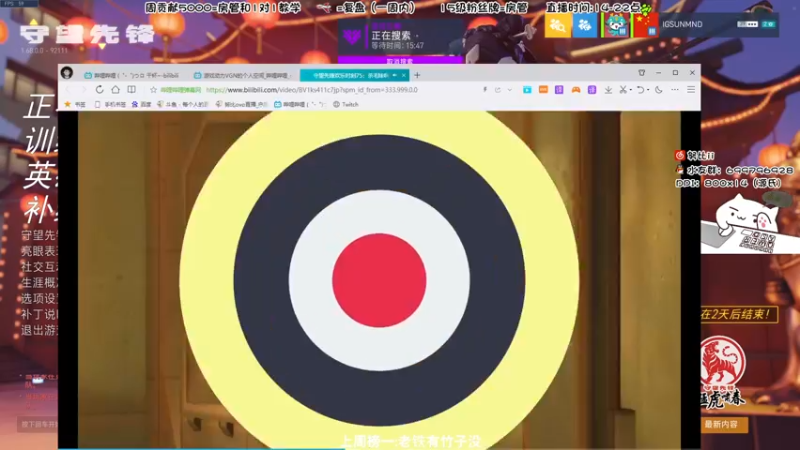Click the scissors screenshot tool

pyautogui.click(x=622, y=90)
